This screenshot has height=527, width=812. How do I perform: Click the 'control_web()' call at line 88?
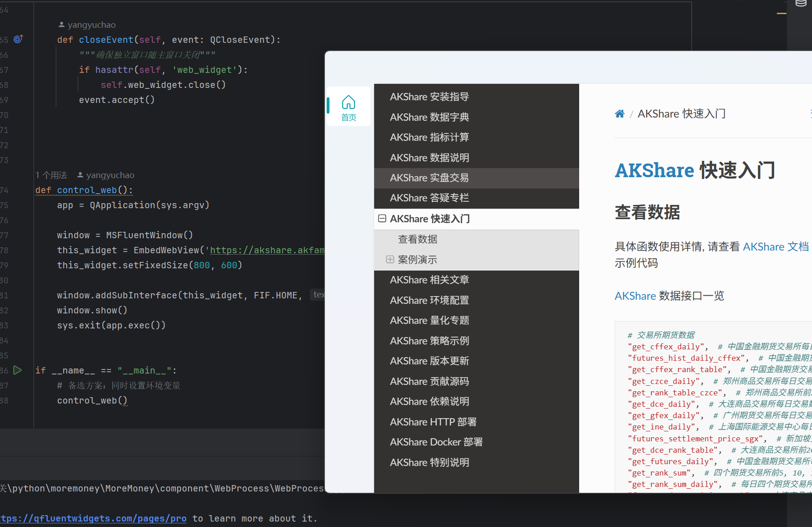click(92, 400)
